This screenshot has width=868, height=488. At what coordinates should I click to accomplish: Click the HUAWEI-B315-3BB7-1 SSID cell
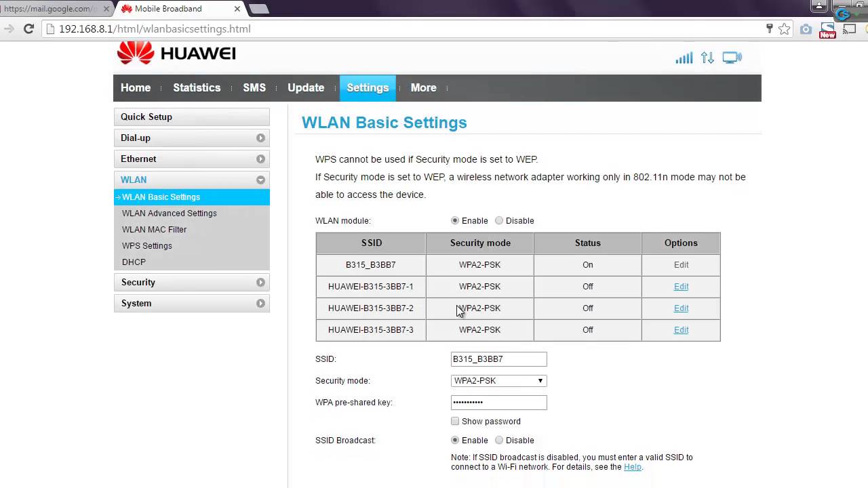(x=371, y=287)
